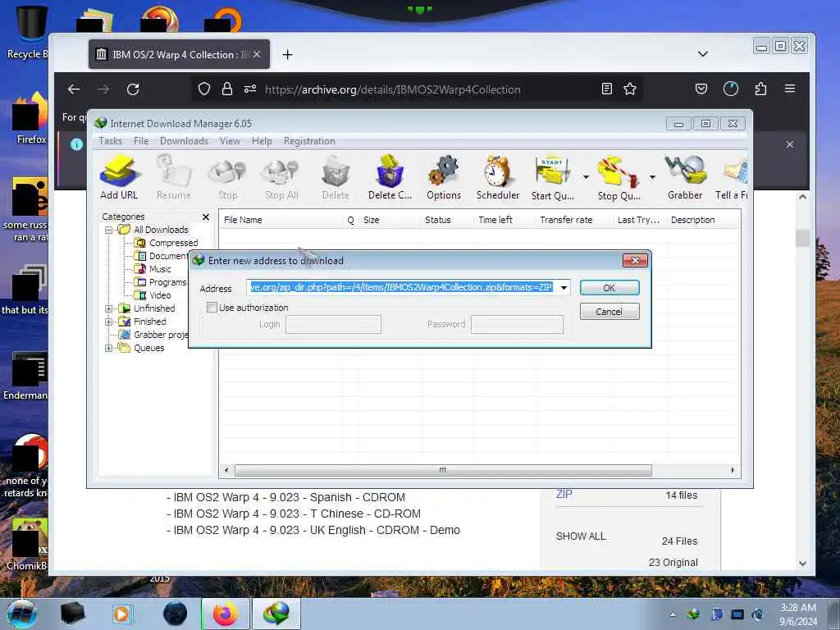Enable the Use authorization checkbox
This screenshot has height=630, width=840.
[212, 308]
